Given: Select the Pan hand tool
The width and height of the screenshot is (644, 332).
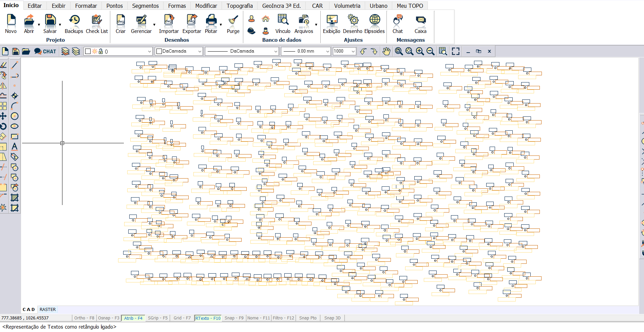Looking at the screenshot, I should coord(386,51).
